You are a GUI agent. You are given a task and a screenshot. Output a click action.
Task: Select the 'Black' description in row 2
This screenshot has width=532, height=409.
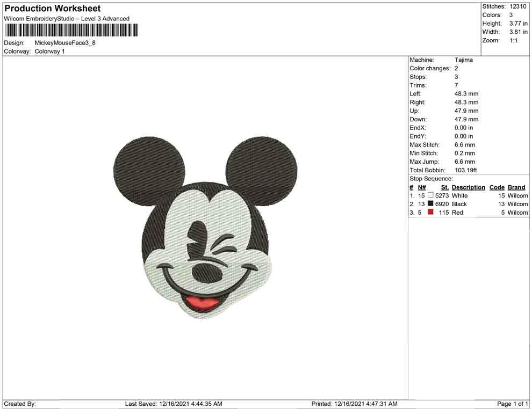pyautogui.click(x=459, y=204)
